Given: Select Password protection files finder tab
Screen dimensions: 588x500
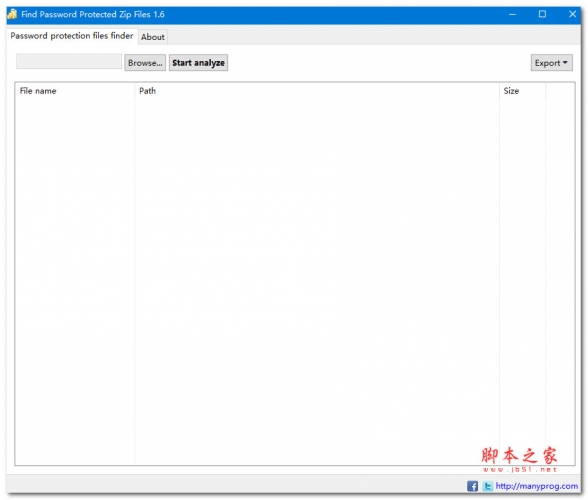Looking at the screenshot, I should tap(72, 36).
